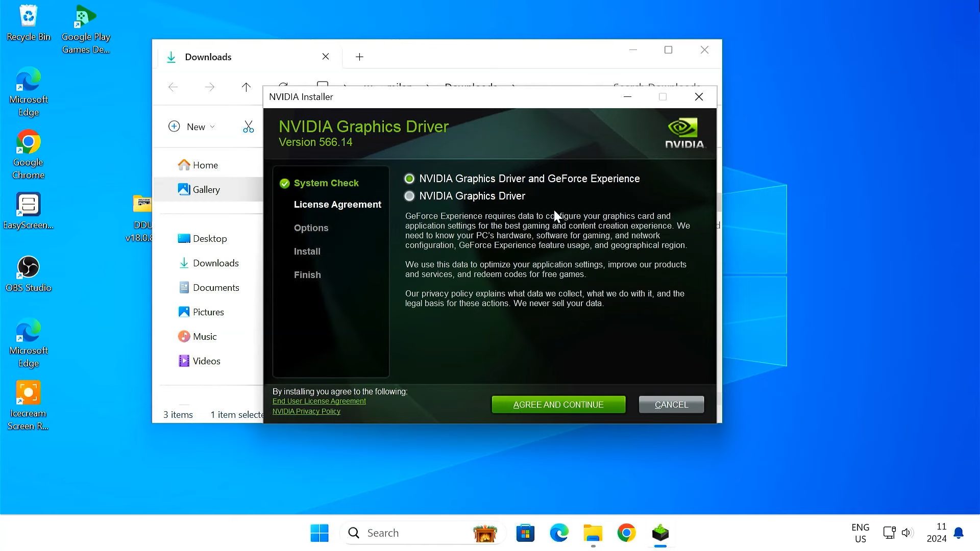Select the upper Microsoft Edge desktop icon
The width and height of the screenshot is (980, 551).
point(29,92)
